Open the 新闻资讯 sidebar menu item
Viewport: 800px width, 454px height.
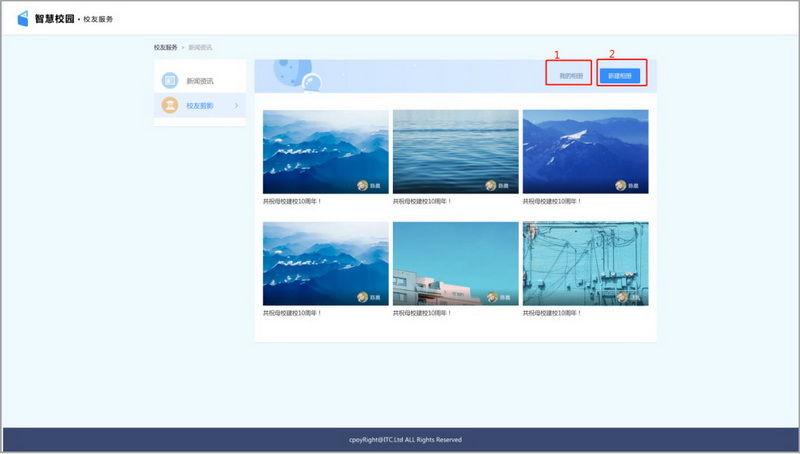tap(200, 81)
